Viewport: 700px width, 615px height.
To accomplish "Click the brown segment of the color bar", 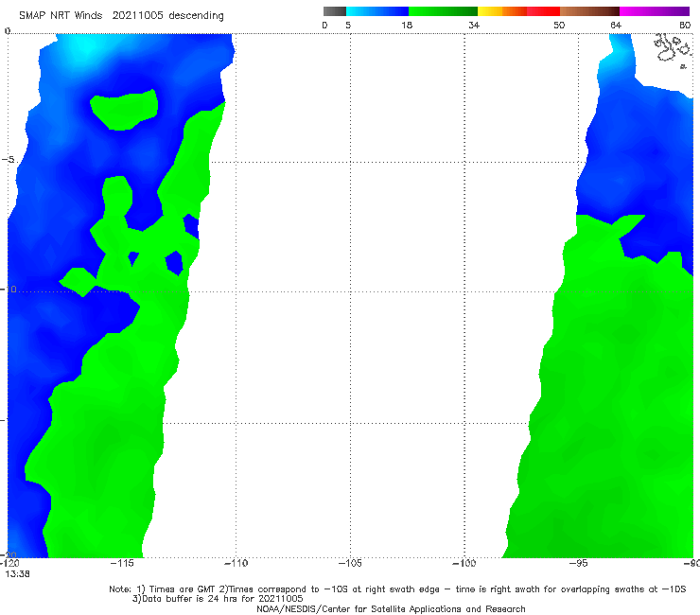I will click(589, 11).
